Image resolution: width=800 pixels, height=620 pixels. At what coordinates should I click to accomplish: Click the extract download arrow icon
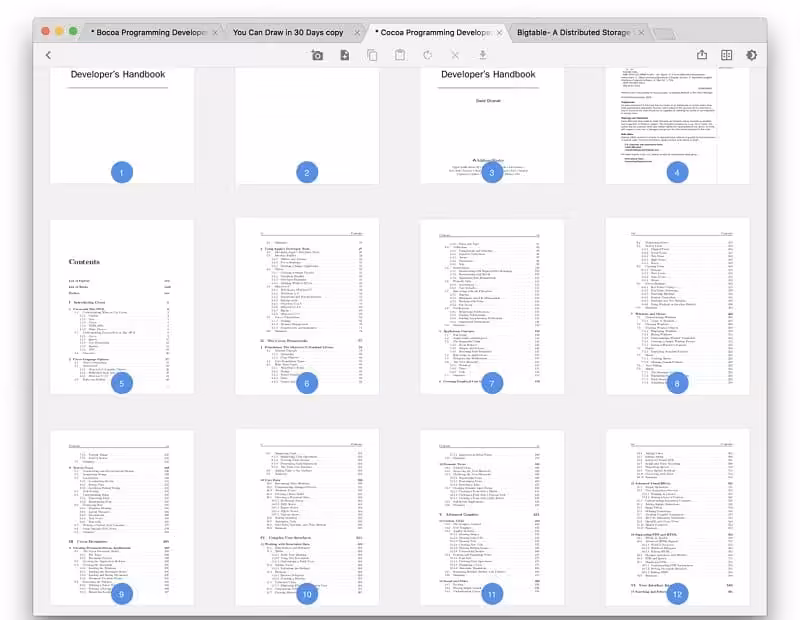tap(483, 55)
